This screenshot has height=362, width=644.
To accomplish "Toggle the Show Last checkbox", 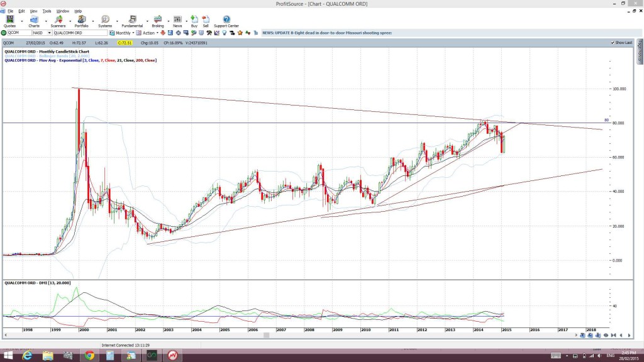I will click(613, 43).
